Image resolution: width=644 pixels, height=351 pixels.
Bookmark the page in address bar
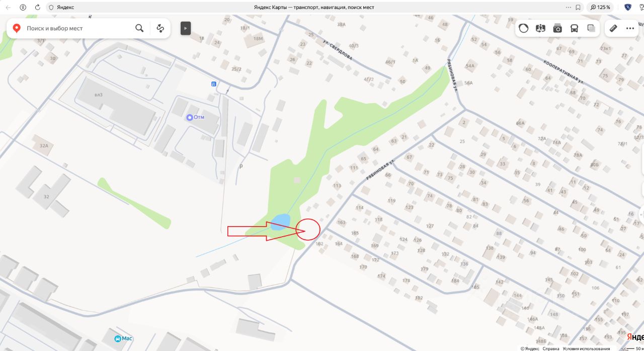point(578,8)
